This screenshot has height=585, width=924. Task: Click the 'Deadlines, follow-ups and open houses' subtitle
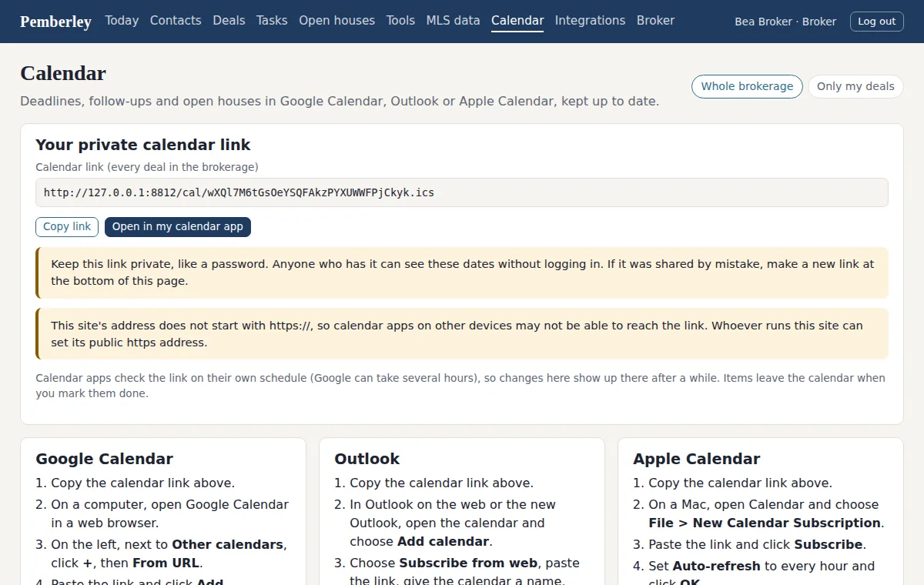340,101
